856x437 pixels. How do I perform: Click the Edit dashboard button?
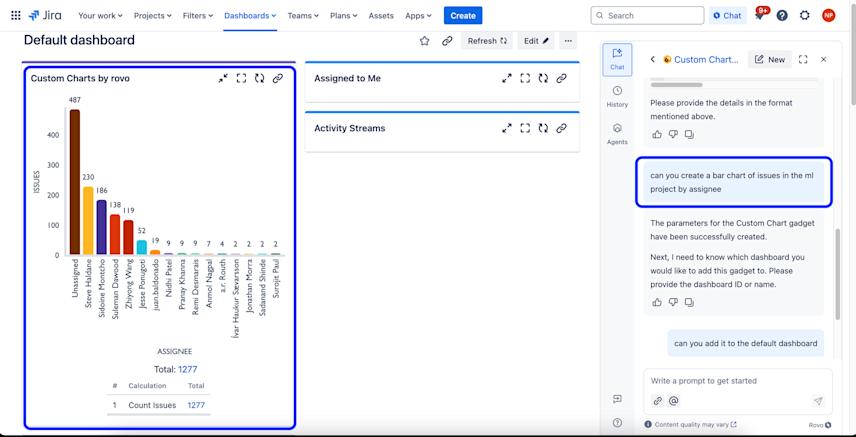click(536, 41)
